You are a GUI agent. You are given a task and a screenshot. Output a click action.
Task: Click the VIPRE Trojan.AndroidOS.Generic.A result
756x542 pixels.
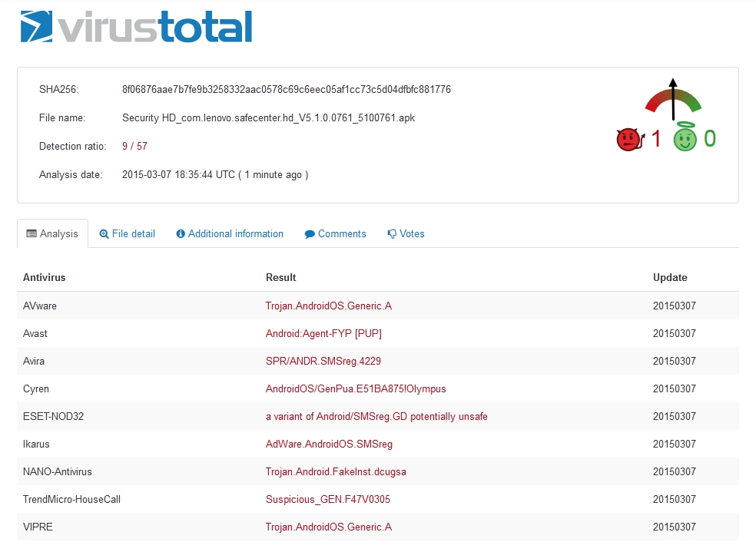pos(328,527)
